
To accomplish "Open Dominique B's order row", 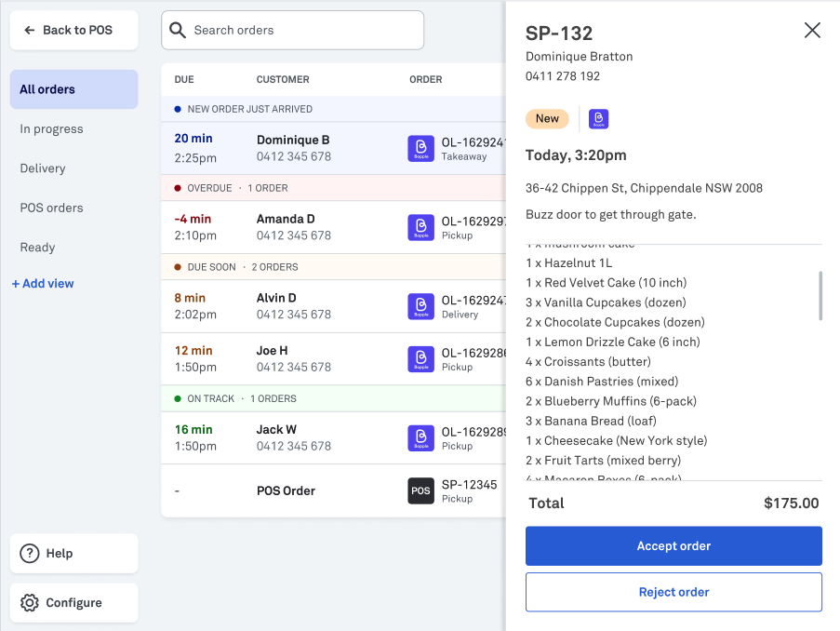I will 334,149.
